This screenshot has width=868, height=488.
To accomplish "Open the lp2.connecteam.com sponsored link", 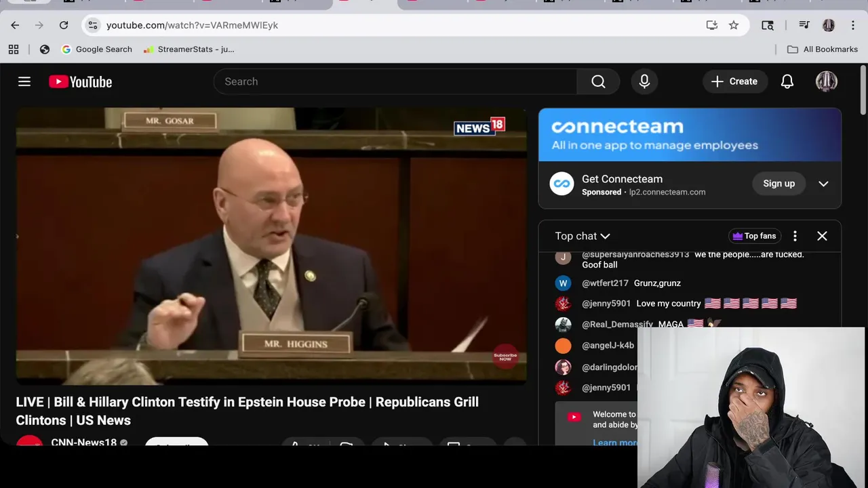I will pos(667,192).
